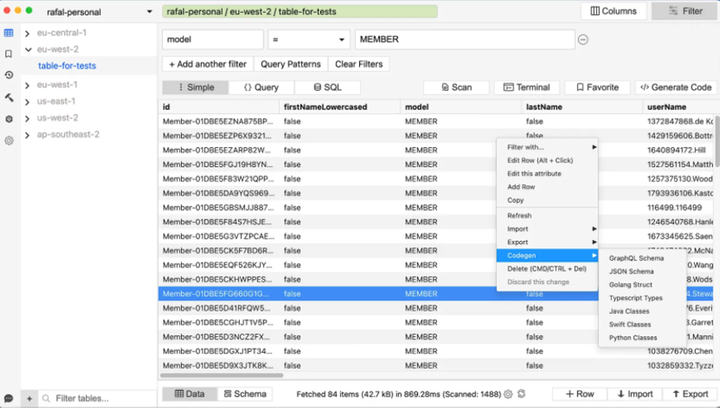This screenshot has height=408, width=720.
Task: Click the fetch settings gear in status bar
Action: coord(508,394)
